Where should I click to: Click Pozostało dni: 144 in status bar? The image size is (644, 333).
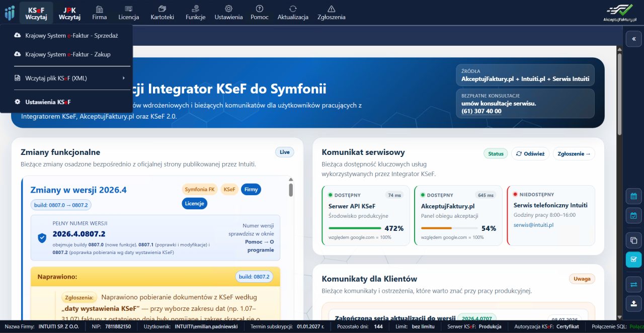point(361,326)
